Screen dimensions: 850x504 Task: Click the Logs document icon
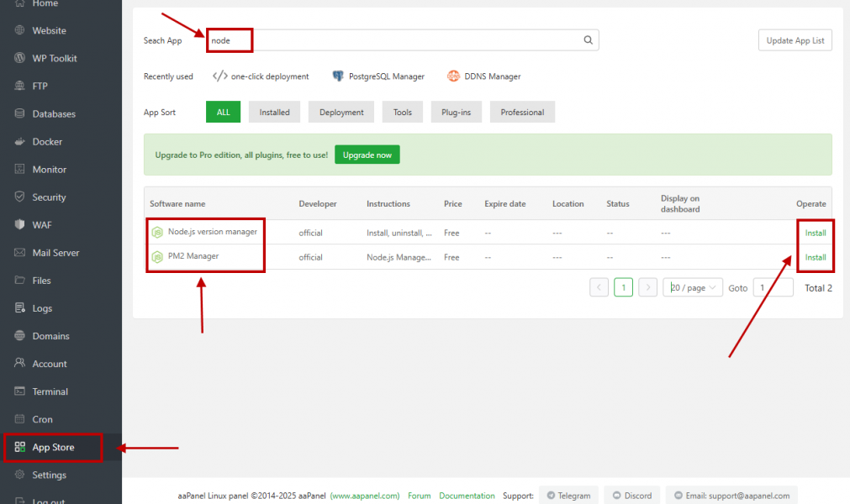click(19, 308)
